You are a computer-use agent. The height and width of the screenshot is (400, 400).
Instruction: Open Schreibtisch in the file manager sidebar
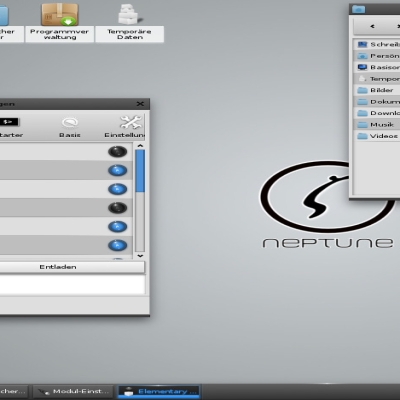(377, 44)
